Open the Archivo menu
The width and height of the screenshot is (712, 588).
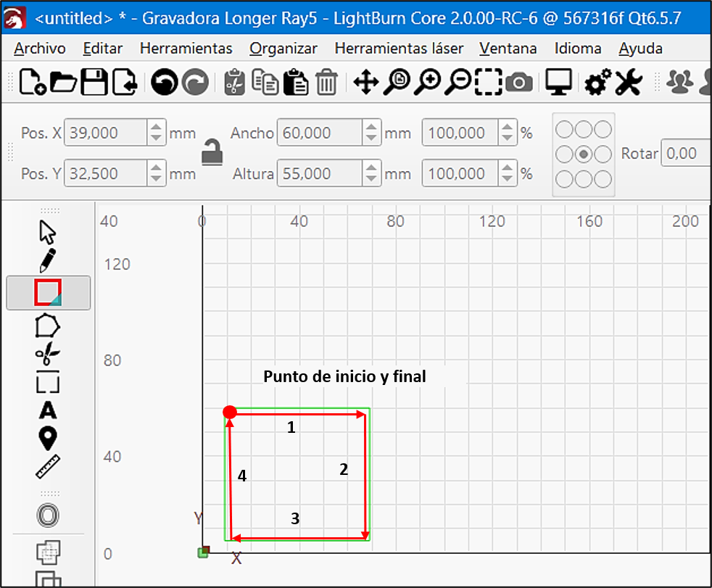[x=39, y=48]
